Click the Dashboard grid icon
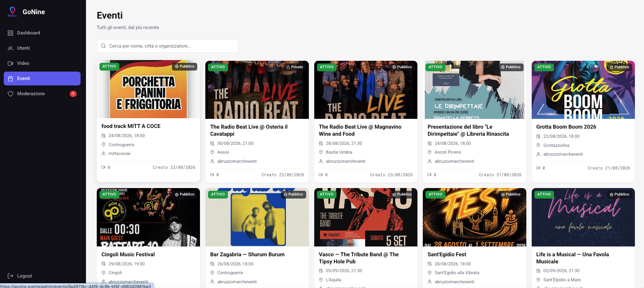Viewport: 644px width, 288px height. pyautogui.click(x=10, y=33)
